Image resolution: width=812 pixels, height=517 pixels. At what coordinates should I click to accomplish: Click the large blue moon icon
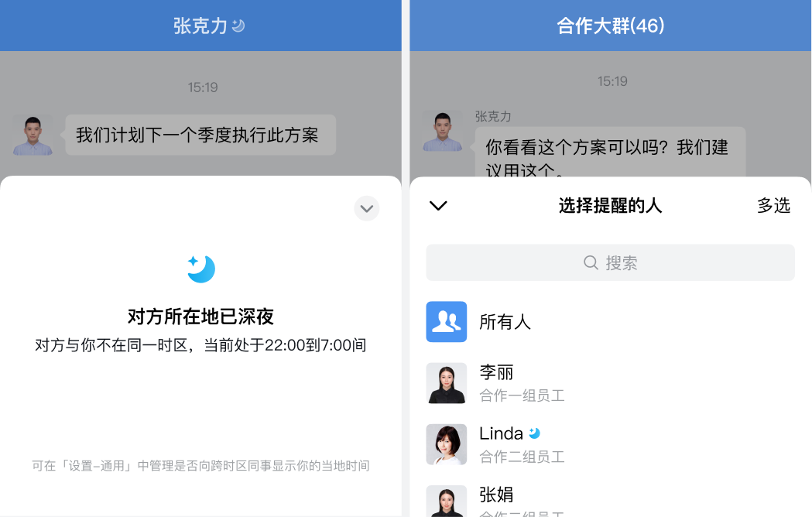[201, 269]
